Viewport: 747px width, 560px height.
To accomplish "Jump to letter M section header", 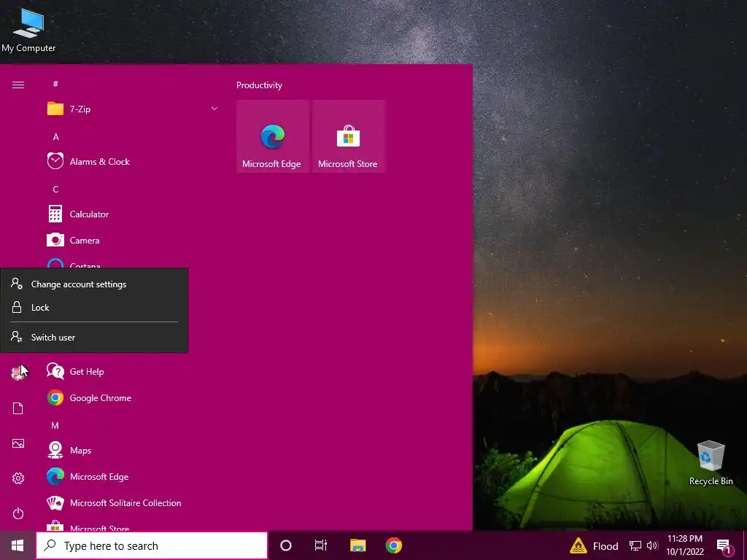I will (55, 426).
